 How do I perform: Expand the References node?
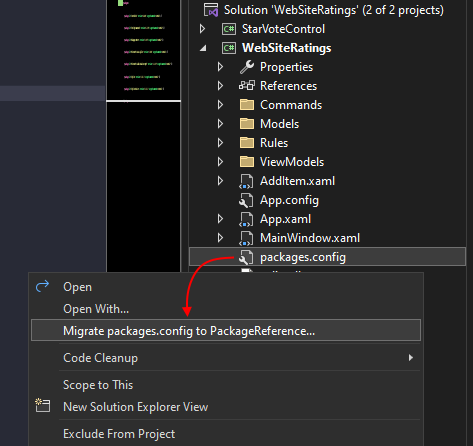(x=220, y=86)
